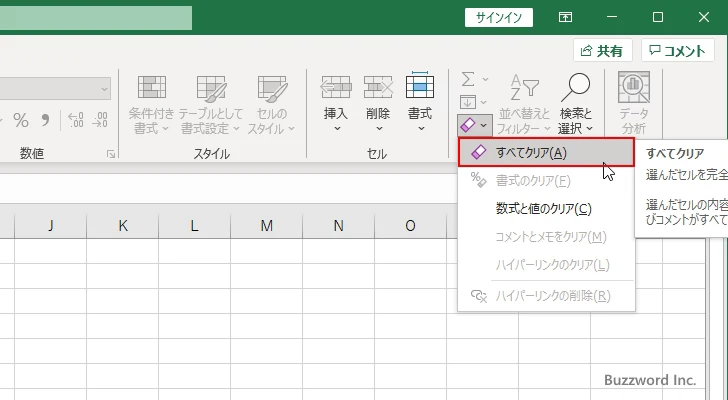The height and width of the screenshot is (400, 728).
Task: Click increase decimal icon
Action: tap(75, 120)
